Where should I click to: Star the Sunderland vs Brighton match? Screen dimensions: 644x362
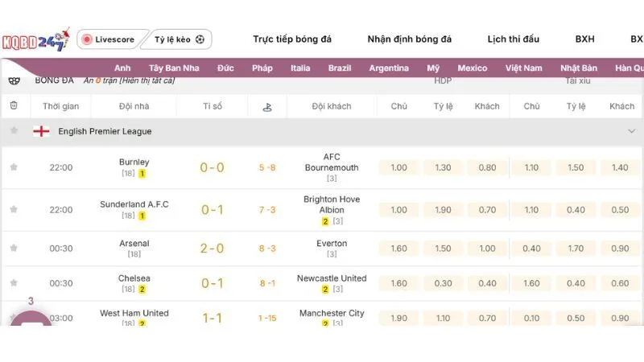click(14, 210)
